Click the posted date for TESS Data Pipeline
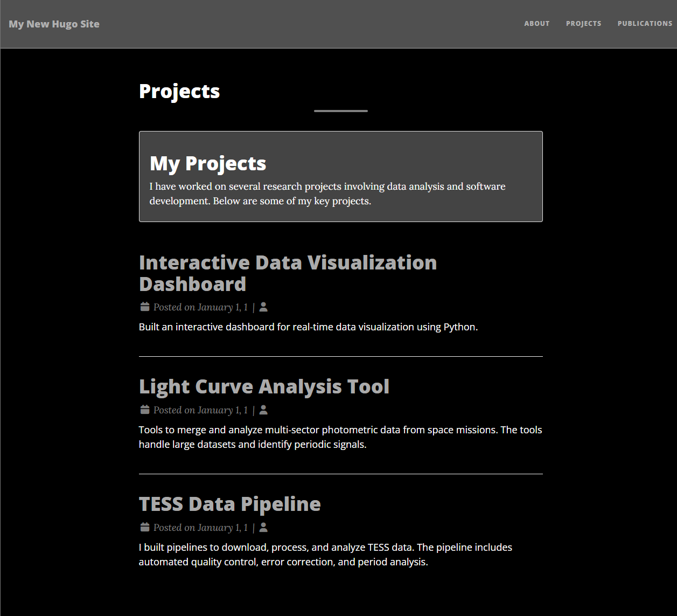Viewport: 677px width, 616px height. click(200, 528)
